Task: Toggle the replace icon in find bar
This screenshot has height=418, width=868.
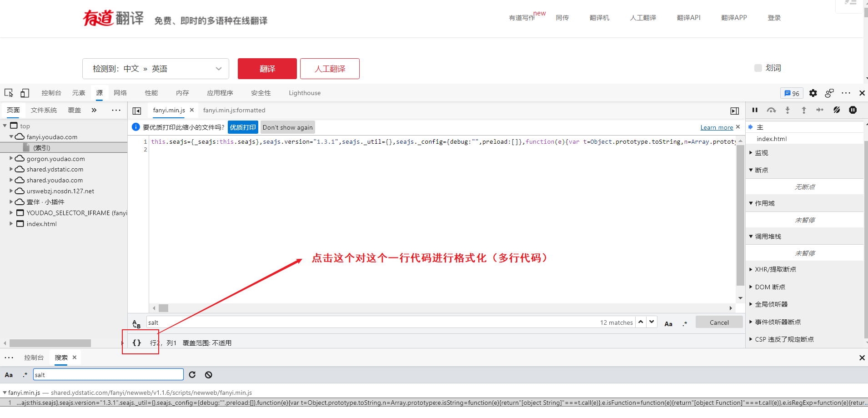Action: (x=136, y=323)
